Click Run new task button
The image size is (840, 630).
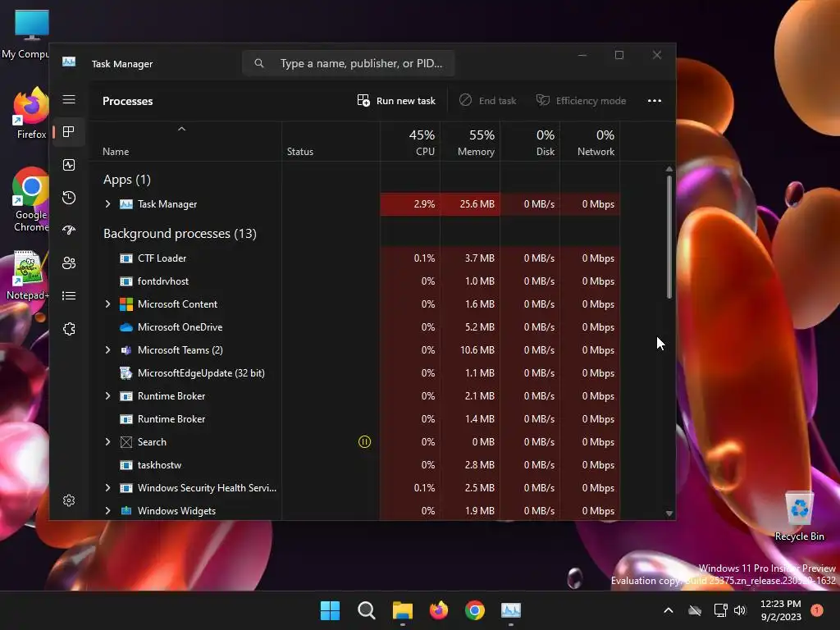point(396,101)
